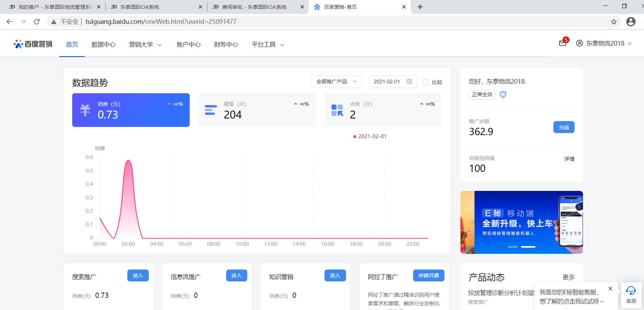The image size is (644, 310).
Task: Open the 2021-02-01 date picker
Action: (393, 82)
